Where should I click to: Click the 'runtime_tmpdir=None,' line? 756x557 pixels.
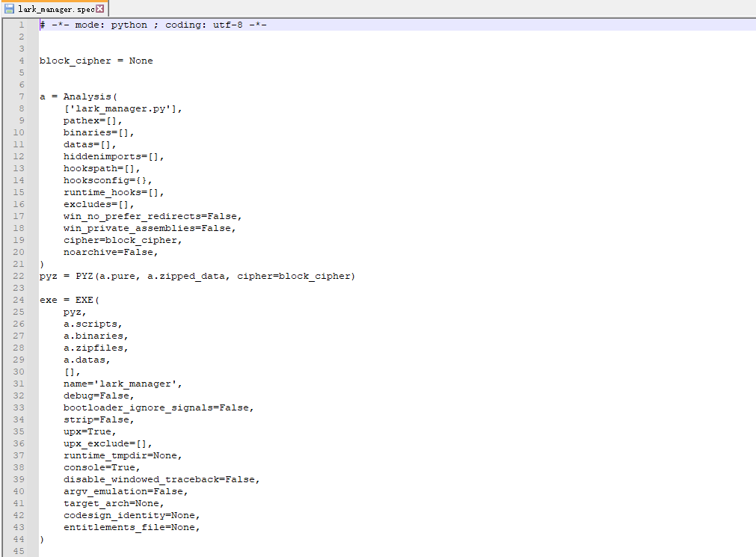(x=123, y=455)
